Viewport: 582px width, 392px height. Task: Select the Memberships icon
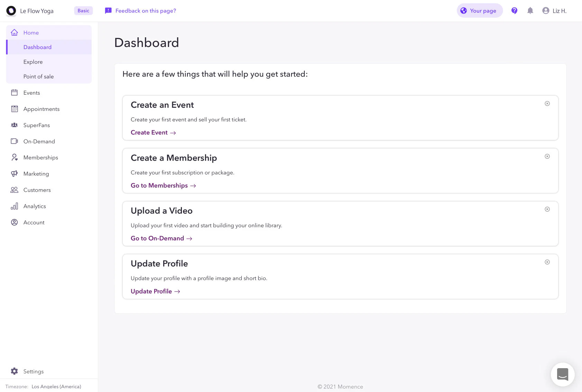tap(14, 157)
